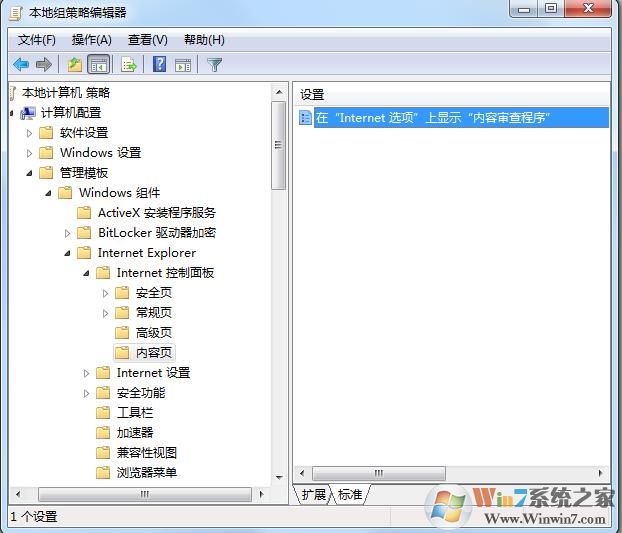Click the title bar policy editor icon
The image size is (622, 533).
point(15,13)
